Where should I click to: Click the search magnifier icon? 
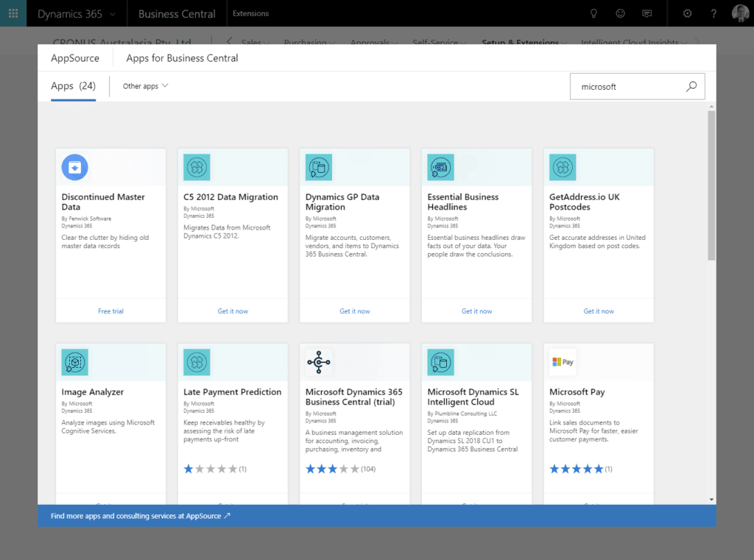(x=691, y=87)
